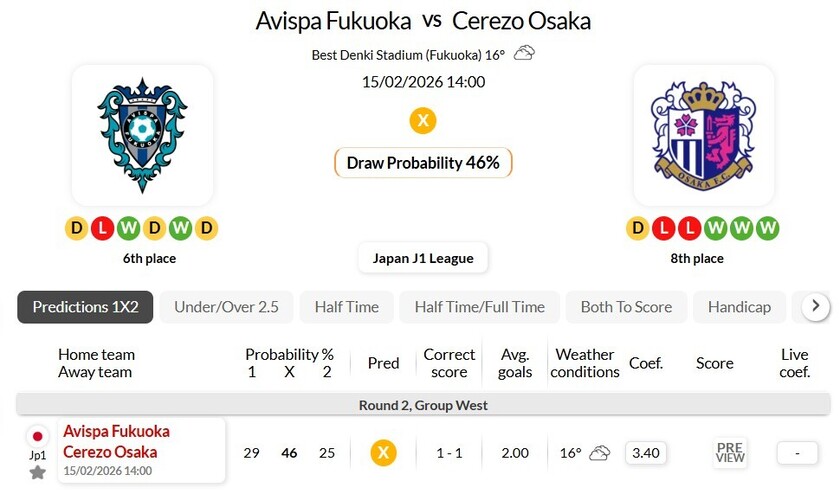Click the live coefficient dash box
The width and height of the screenshot is (840, 494).
click(797, 453)
